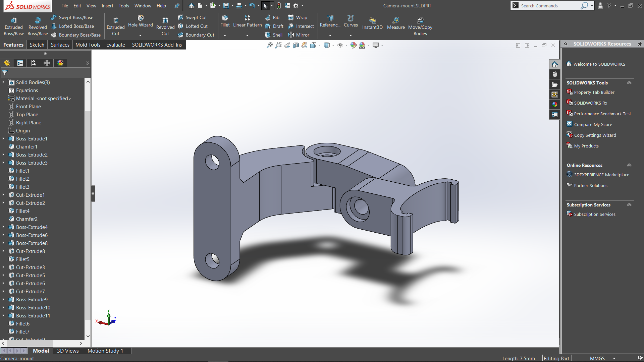Select the Mirror tool
Viewport: 644px width, 362px height.
pyautogui.click(x=299, y=35)
